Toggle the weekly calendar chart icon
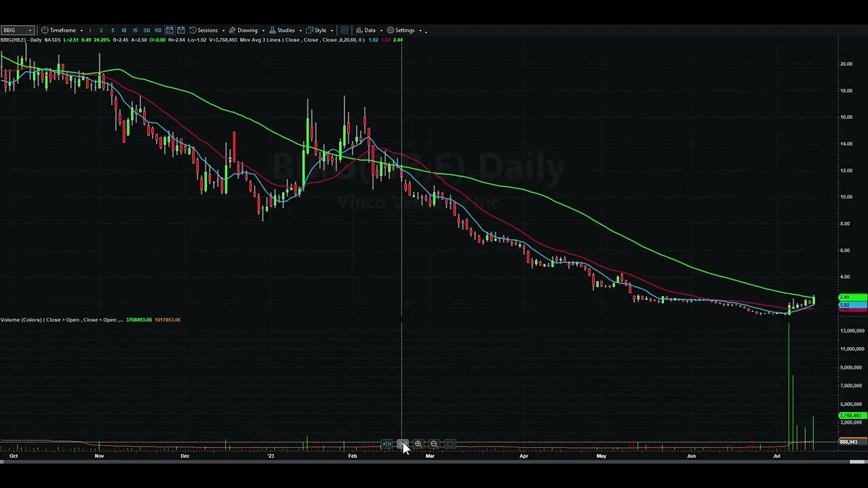This screenshot has width=868, height=488. pos(181,30)
